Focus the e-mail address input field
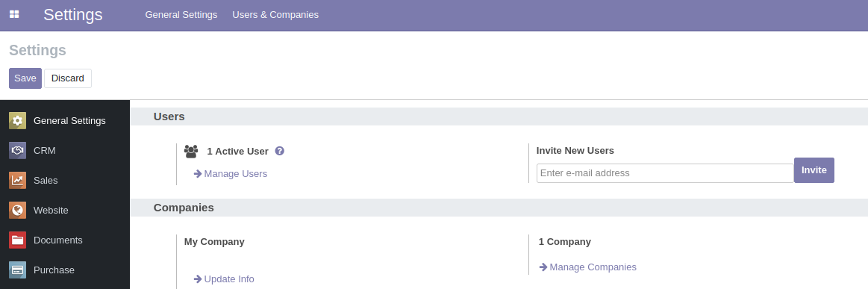 pos(665,173)
